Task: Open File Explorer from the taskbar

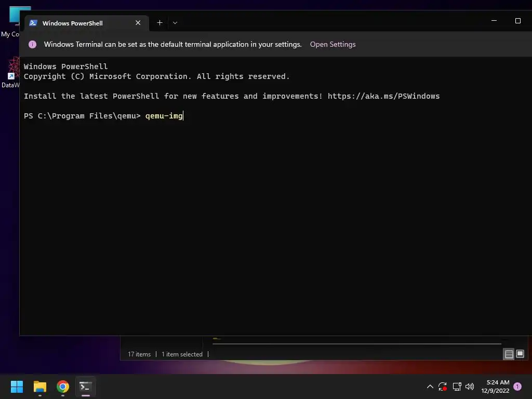Action: [40, 387]
